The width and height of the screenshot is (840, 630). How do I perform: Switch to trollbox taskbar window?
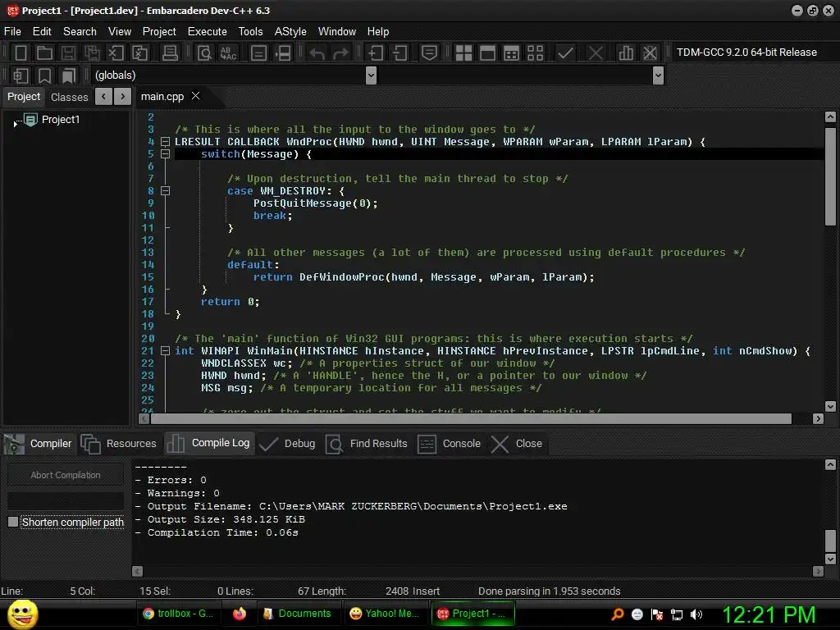click(x=178, y=614)
